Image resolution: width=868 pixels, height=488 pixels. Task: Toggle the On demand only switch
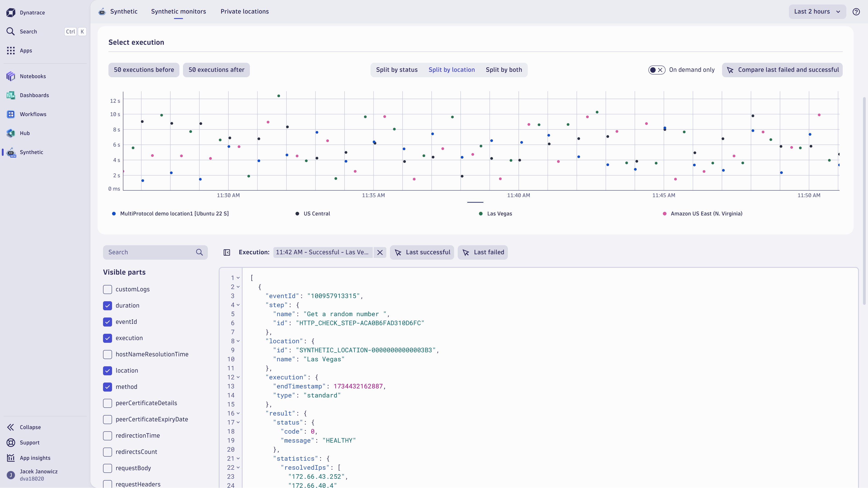click(656, 70)
